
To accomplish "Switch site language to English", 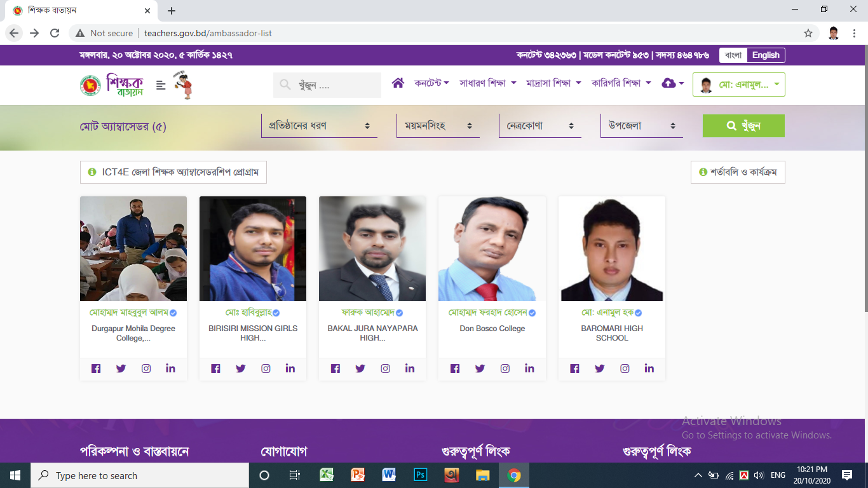I will [x=766, y=55].
